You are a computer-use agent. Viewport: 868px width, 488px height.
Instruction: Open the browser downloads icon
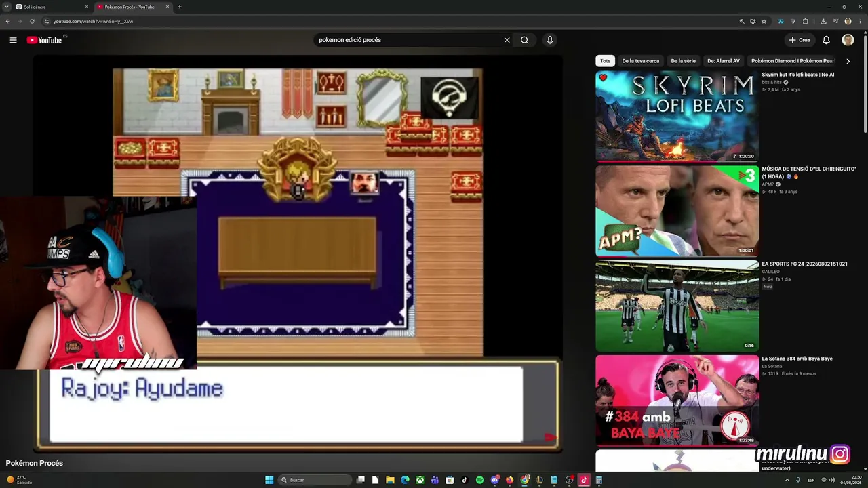[823, 21]
